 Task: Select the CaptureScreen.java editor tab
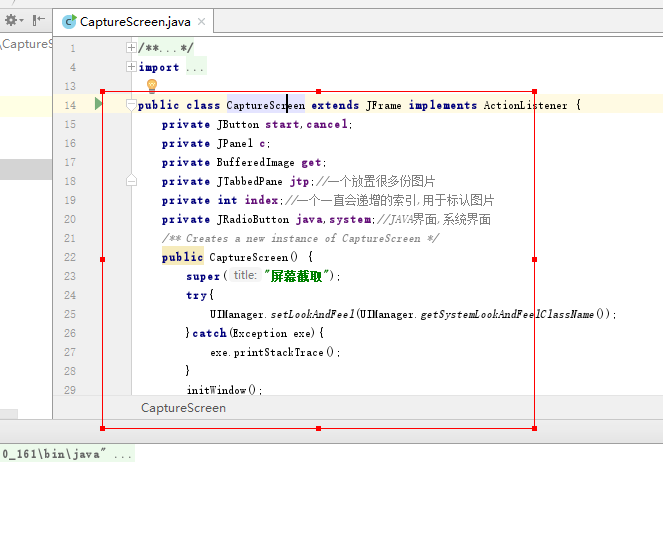tap(135, 22)
